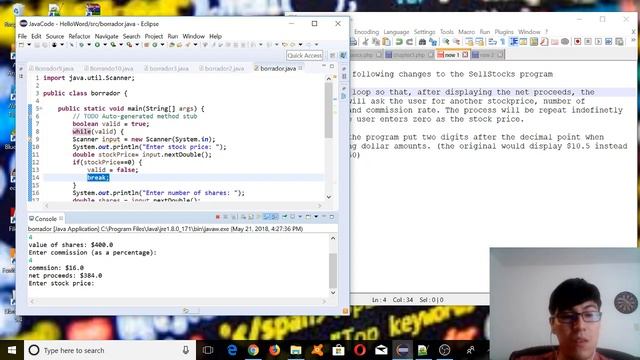Click the microphone icon in taskbar search
The image size is (640, 360).
point(185,350)
